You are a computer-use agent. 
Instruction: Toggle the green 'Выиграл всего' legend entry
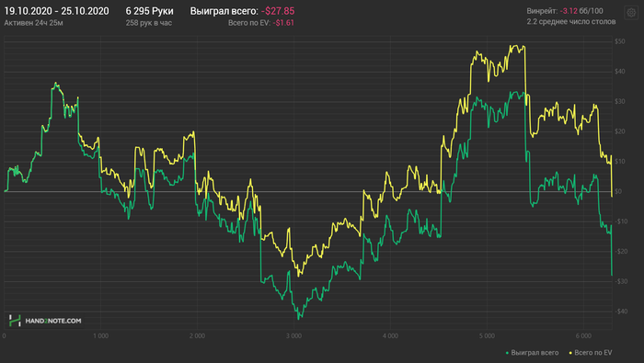532,353
